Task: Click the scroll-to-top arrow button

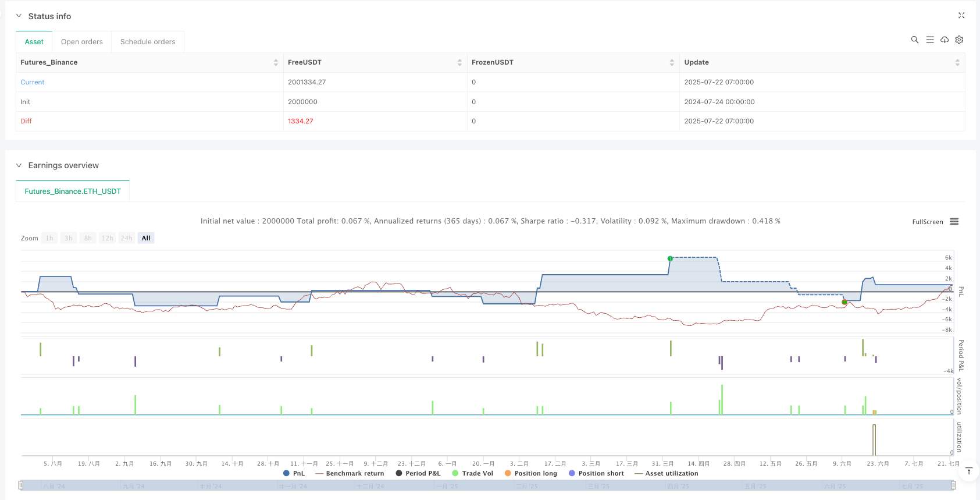Action: click(968, 471)
